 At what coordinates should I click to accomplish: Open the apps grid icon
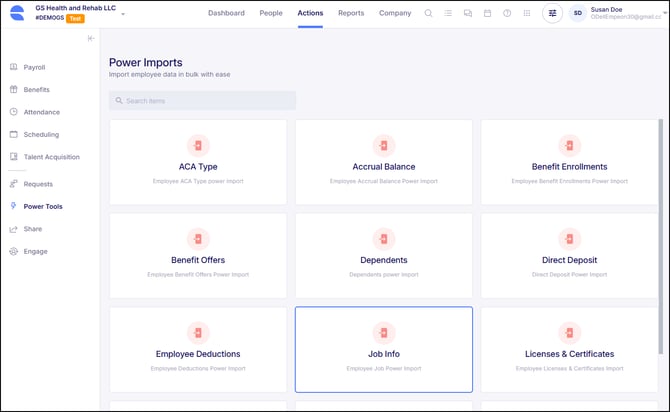point(527,13)
